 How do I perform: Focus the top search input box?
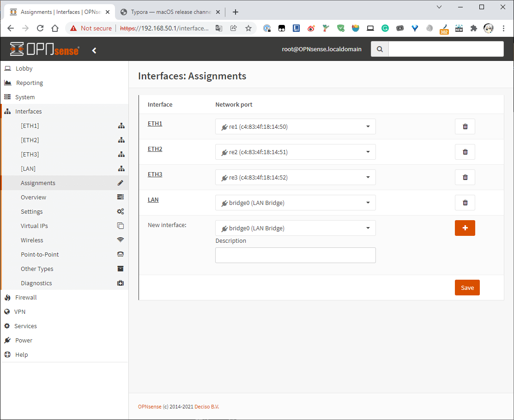(x=446, y=49)
